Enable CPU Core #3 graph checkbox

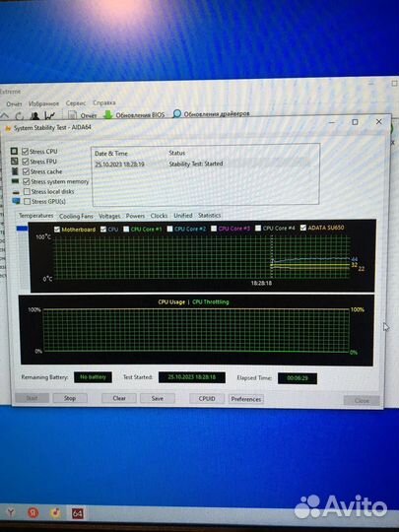click(214, 229)
